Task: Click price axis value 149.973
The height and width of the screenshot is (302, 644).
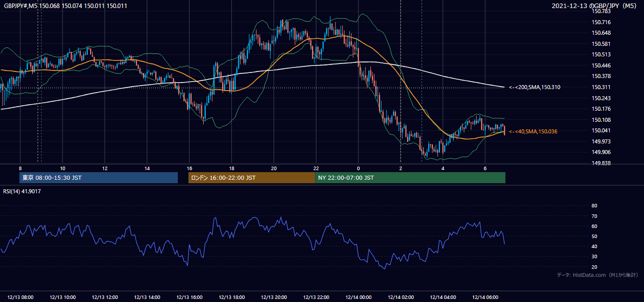Action: click(x=601, y=141)
